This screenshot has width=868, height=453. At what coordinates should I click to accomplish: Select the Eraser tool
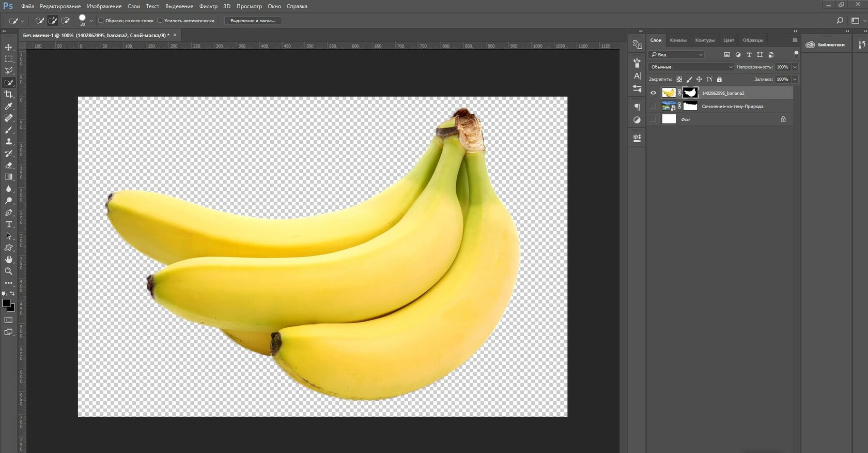[9, 165]
